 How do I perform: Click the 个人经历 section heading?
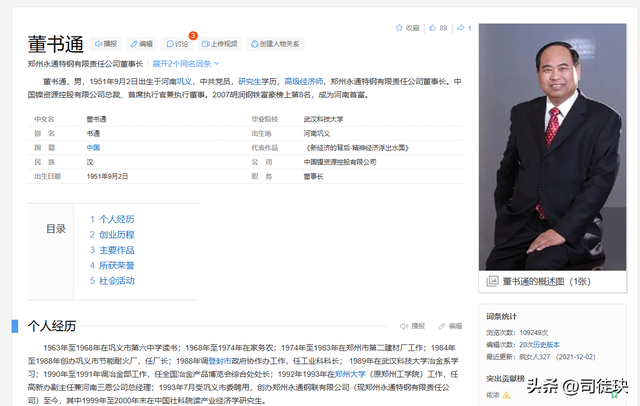pyautogui.click(x=52, y=326)
